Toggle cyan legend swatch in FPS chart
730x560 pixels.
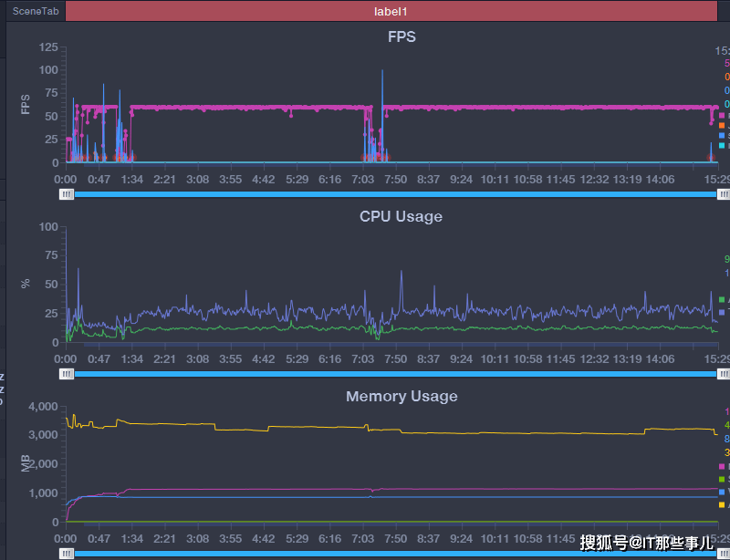722,146
